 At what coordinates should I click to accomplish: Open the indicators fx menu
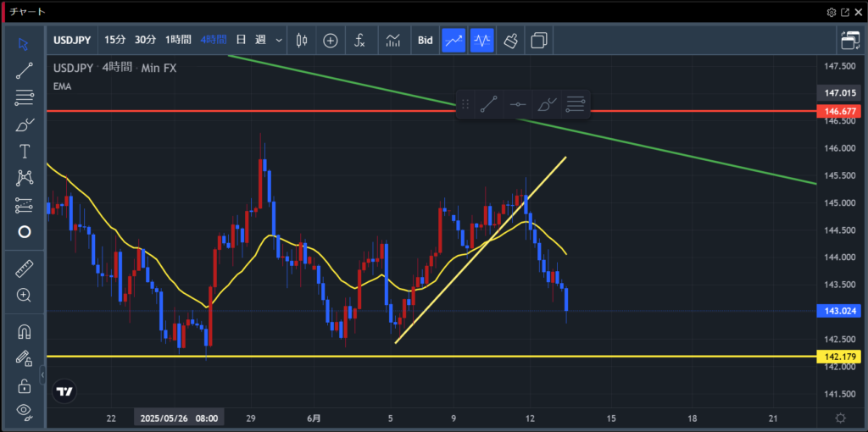pos(359,41)
